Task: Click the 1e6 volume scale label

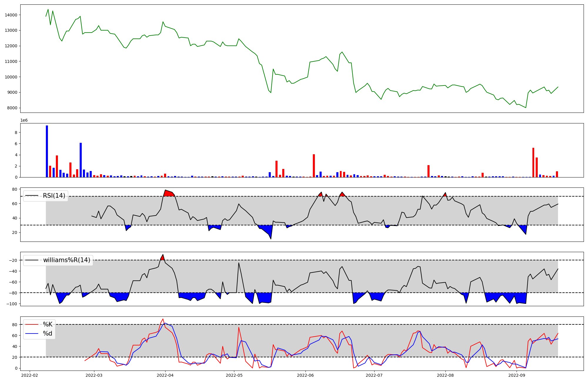Action: click(x=24, y=120)
